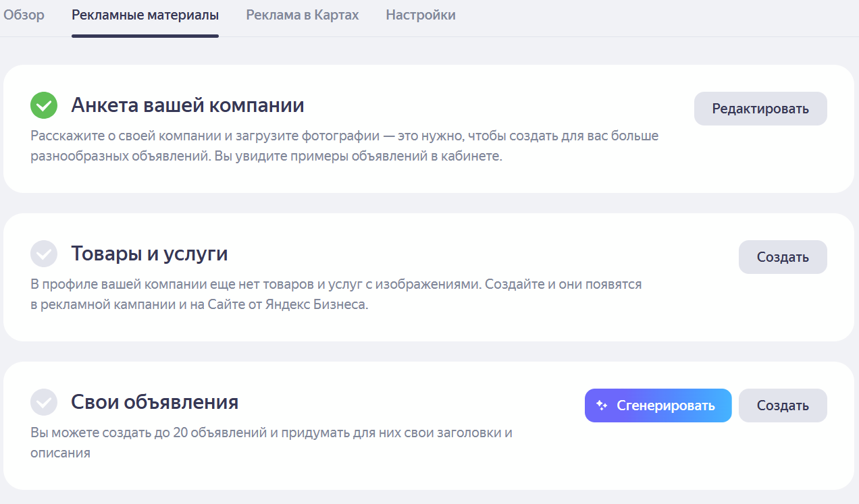Open the Рекламные материалы tab
The width and height of the screenshot is (859, 504).
point(145,15)
